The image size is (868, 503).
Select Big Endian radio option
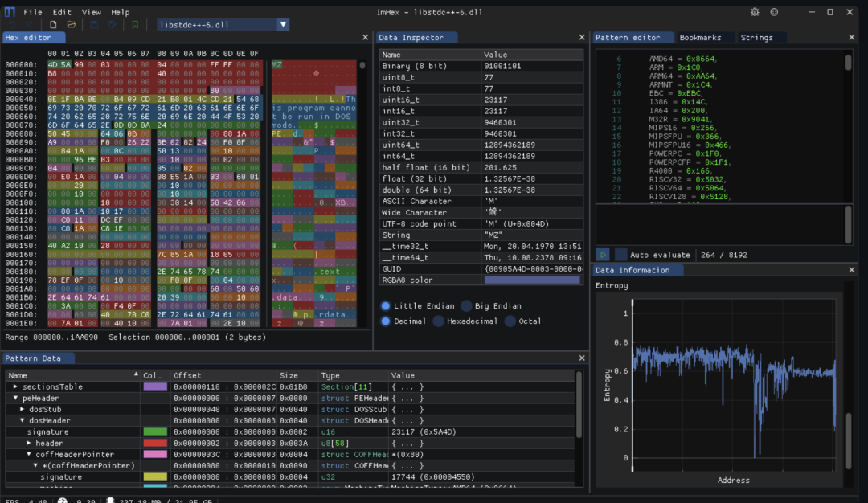pyautogui.click(x=467, y=305)
